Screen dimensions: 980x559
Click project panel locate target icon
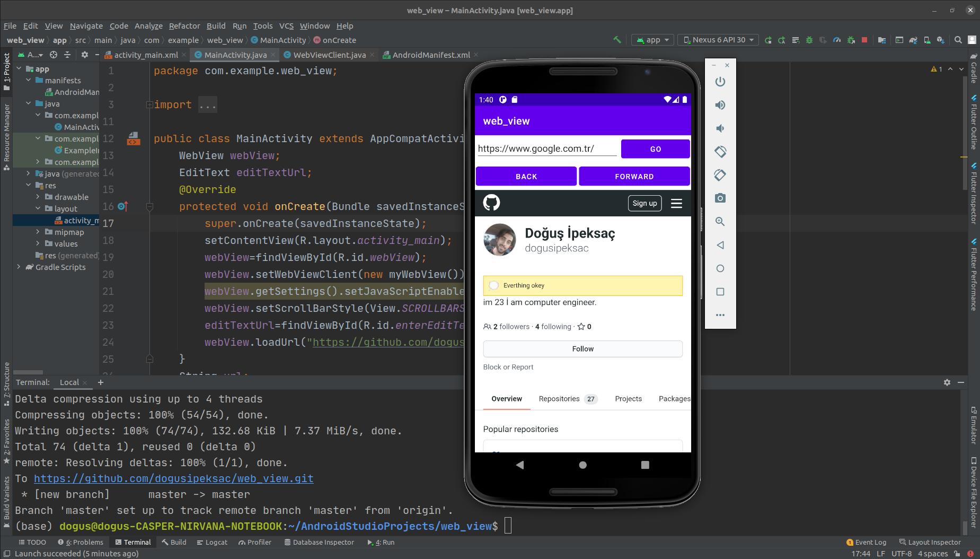[54, 55]
